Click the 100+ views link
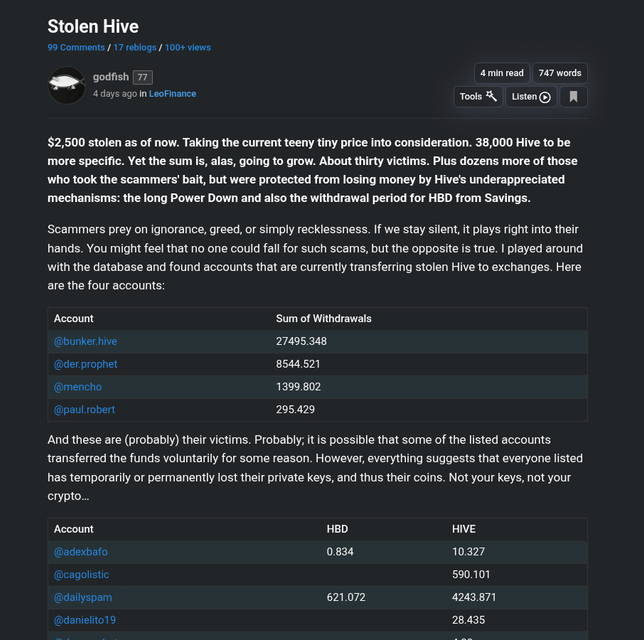644x640 pixels. coord(188,47)
